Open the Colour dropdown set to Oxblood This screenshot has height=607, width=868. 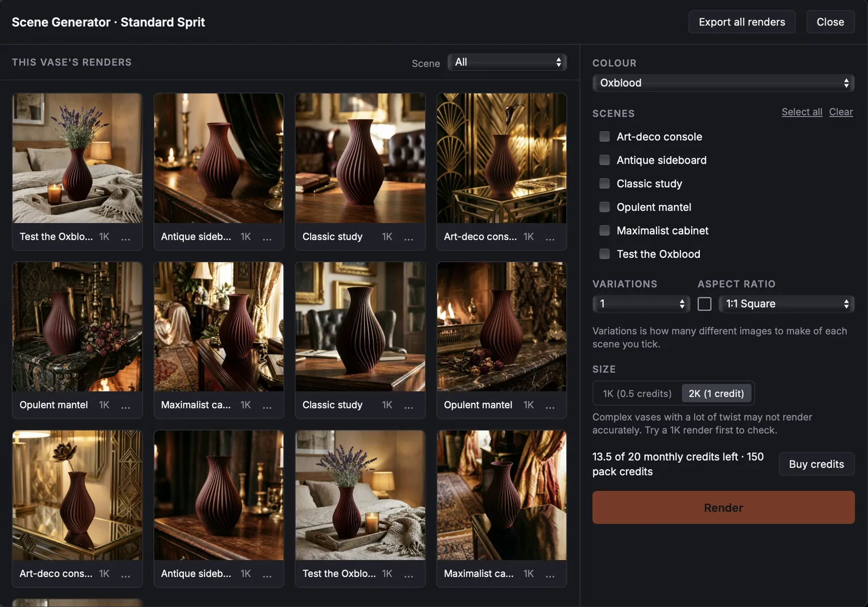pos(723,83)
